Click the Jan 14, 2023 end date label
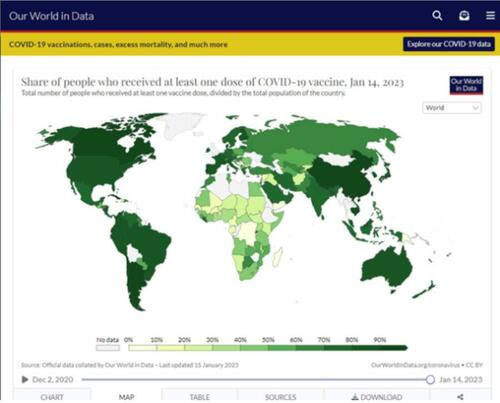The width and height of the screenshot is (500, 403). pos(461,379)
